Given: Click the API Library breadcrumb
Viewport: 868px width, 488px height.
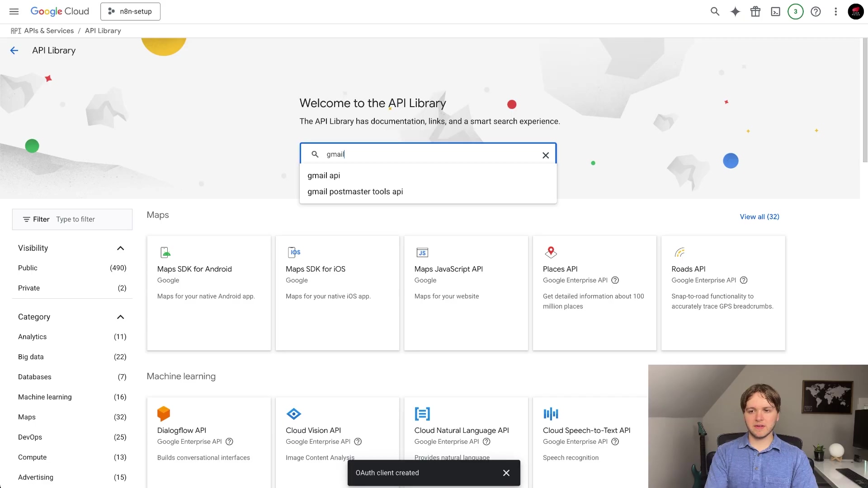Looking at the screenshot, I should (103, 31).
